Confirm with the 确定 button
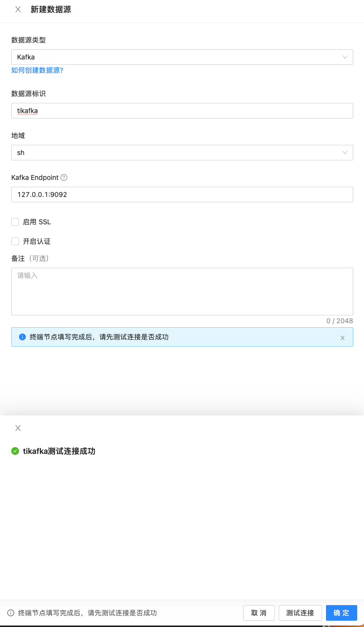This screenshot has height=627, width=364. (x=342, y=613)
